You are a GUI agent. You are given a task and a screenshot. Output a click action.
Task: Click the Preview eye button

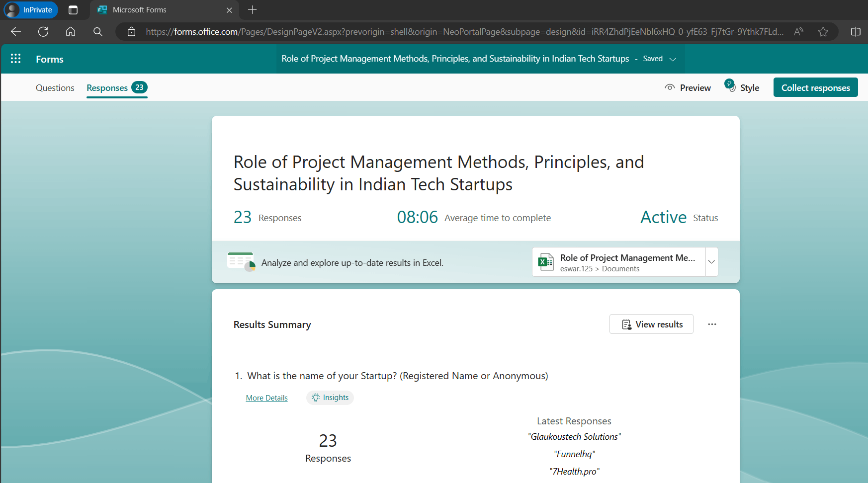[x=688, y=88]
